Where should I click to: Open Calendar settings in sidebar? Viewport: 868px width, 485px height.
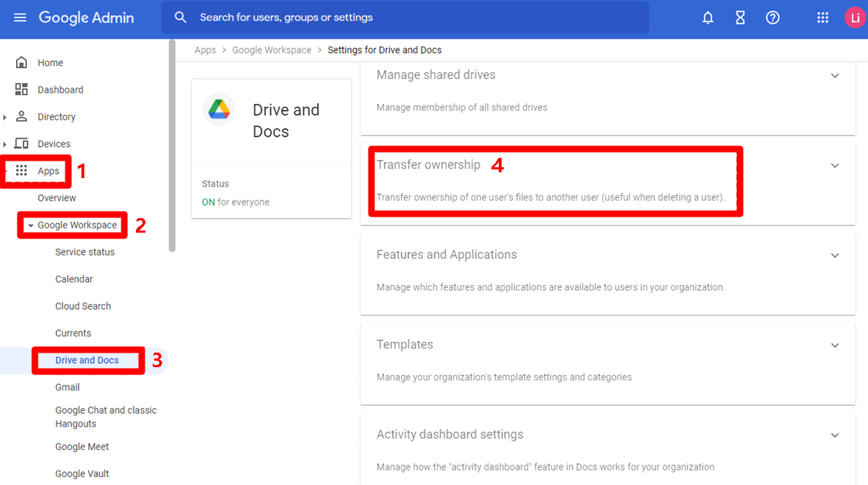click(x=73, y=279)
